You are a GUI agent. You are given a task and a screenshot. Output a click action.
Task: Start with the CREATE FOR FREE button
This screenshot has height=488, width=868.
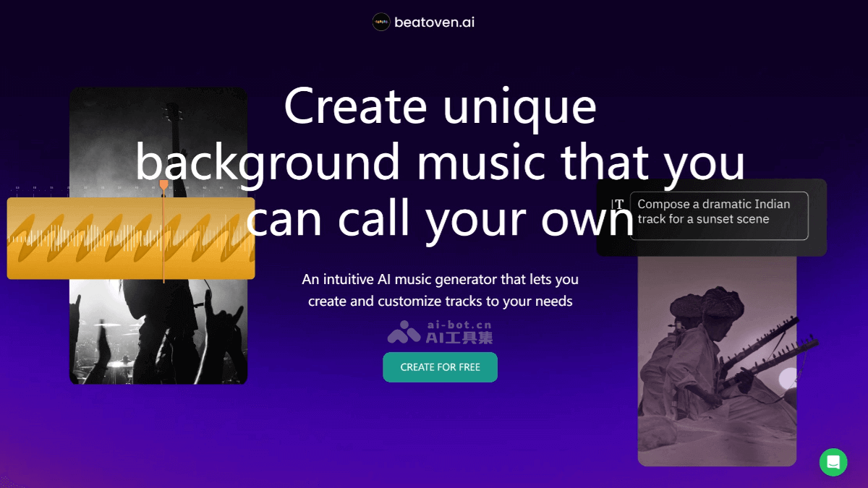coord(440,367)
